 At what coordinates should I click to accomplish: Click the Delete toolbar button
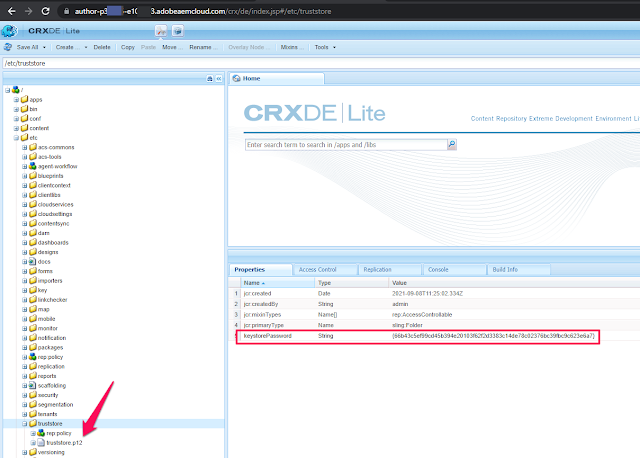(102, 47)
